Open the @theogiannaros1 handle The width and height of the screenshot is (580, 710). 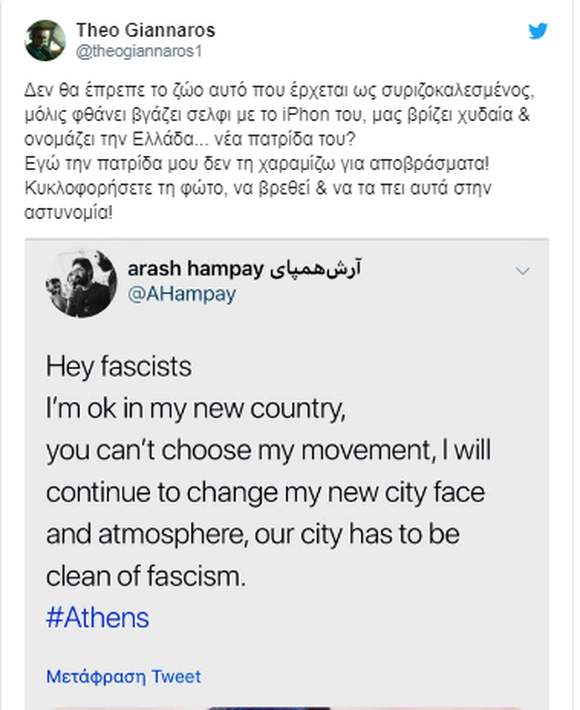139,51
